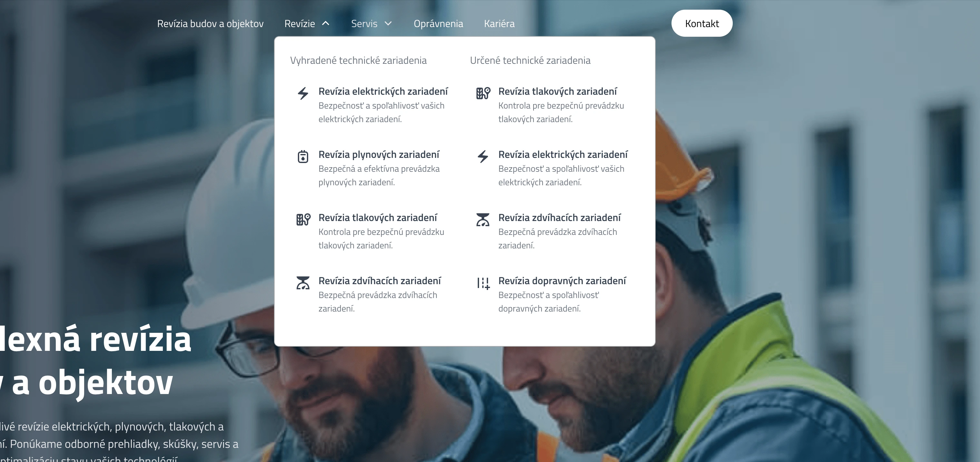Image resolution: width=980 pixels, height=462 pixels.
Task: Open Revízia zdvíhacích zariadení in Určené column
Action: (560, 217)
